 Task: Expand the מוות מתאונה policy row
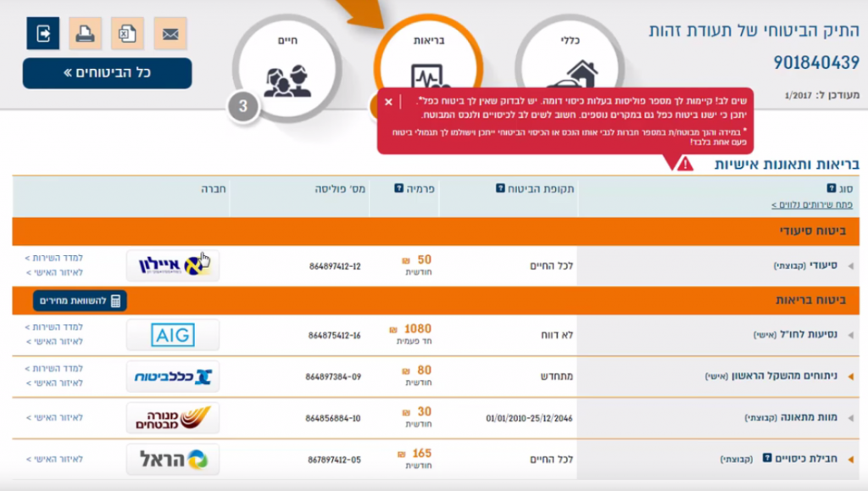click(851, 417)
